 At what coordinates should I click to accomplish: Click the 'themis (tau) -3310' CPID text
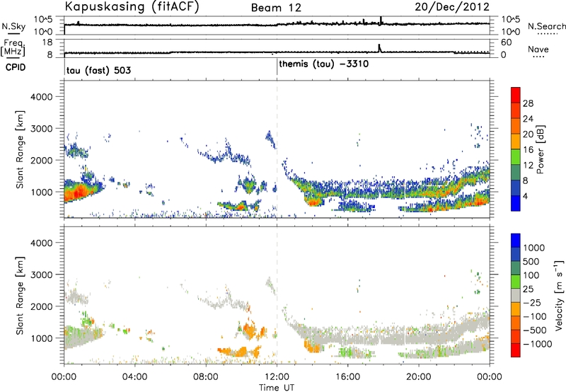[x=324, y=64]
